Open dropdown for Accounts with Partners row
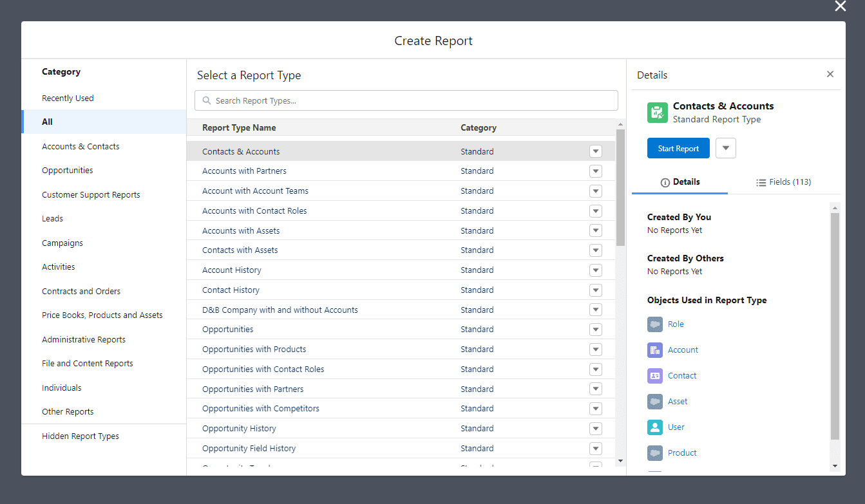This screenshot has width=865, height=504. 596,171
